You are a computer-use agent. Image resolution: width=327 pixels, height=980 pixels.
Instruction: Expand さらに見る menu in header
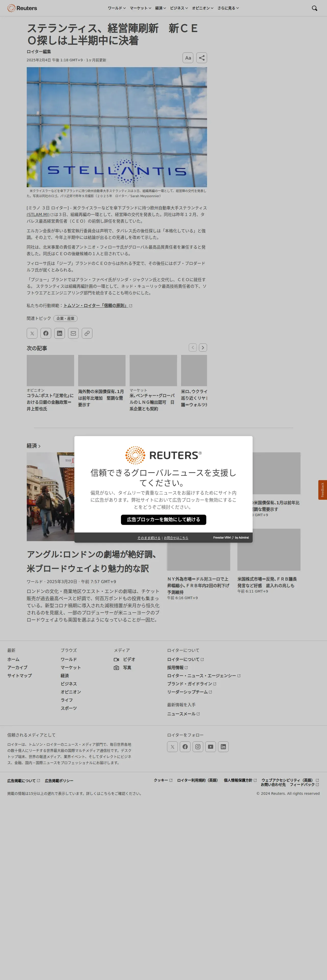[x=228, y=8]
